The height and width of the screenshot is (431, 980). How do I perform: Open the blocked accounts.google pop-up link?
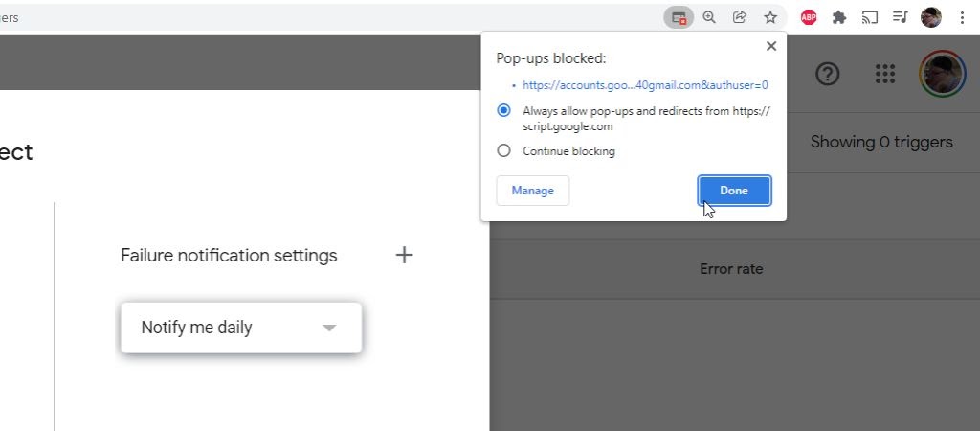[645, 85]
